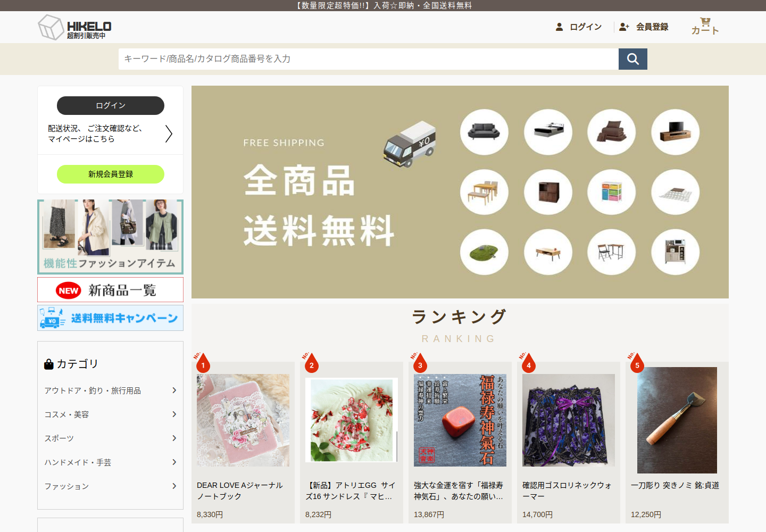Click the 全商品送料無料 main banner

click(x=460, y=192)
